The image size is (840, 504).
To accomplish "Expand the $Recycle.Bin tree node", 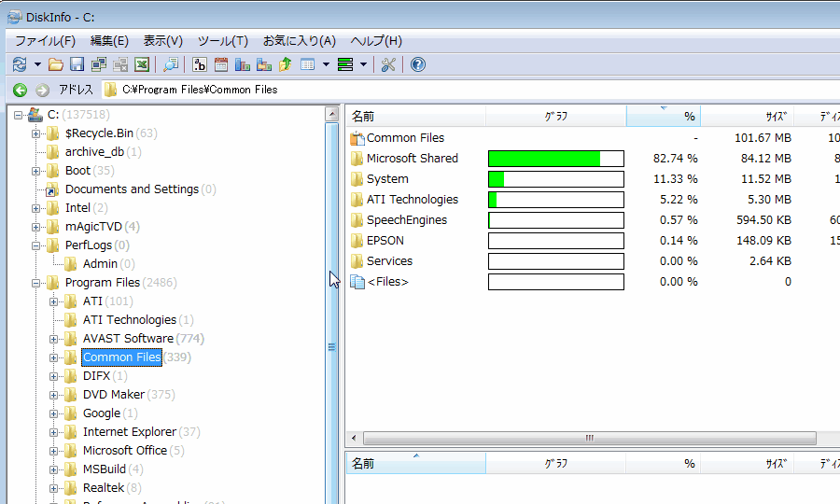I will 36,133.
